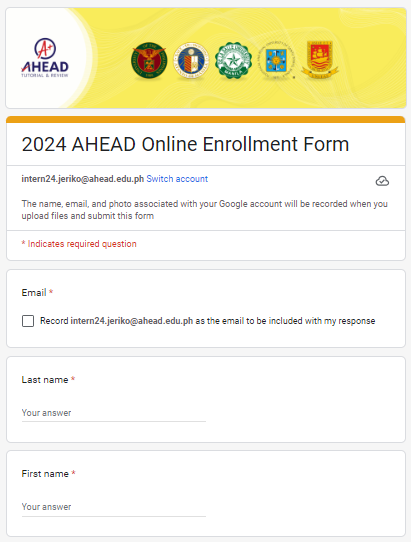
Task: Click the University of Santo Tomas seal
Action: pos(276,60)
